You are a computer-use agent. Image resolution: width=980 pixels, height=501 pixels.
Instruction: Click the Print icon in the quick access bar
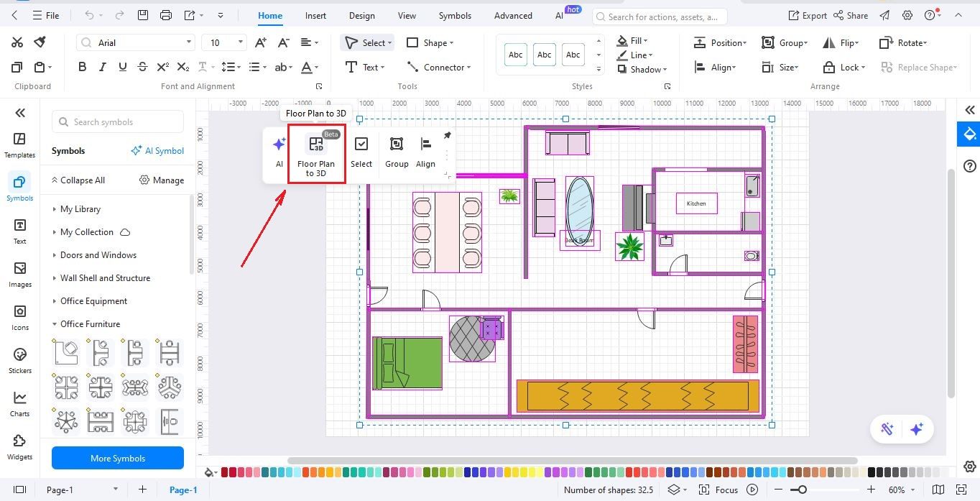[166, 14]
